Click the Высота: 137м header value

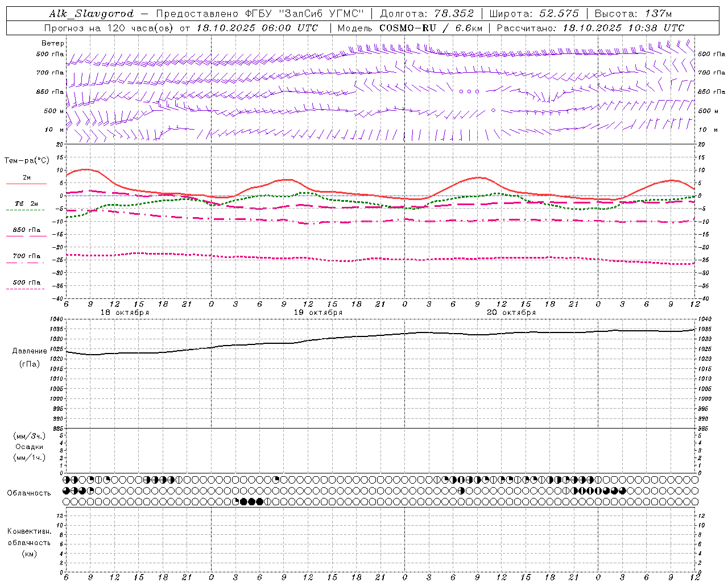(633, 14)
